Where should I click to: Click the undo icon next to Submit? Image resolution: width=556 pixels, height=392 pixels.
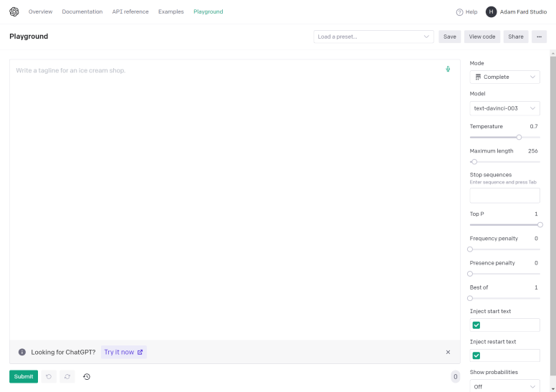(x=49, y=376)
